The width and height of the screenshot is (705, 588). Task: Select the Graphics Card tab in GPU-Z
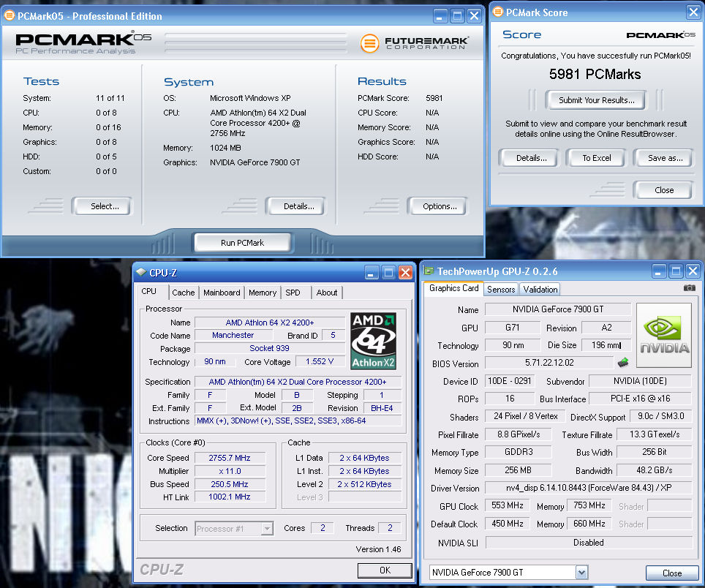[x=453, y=288]
